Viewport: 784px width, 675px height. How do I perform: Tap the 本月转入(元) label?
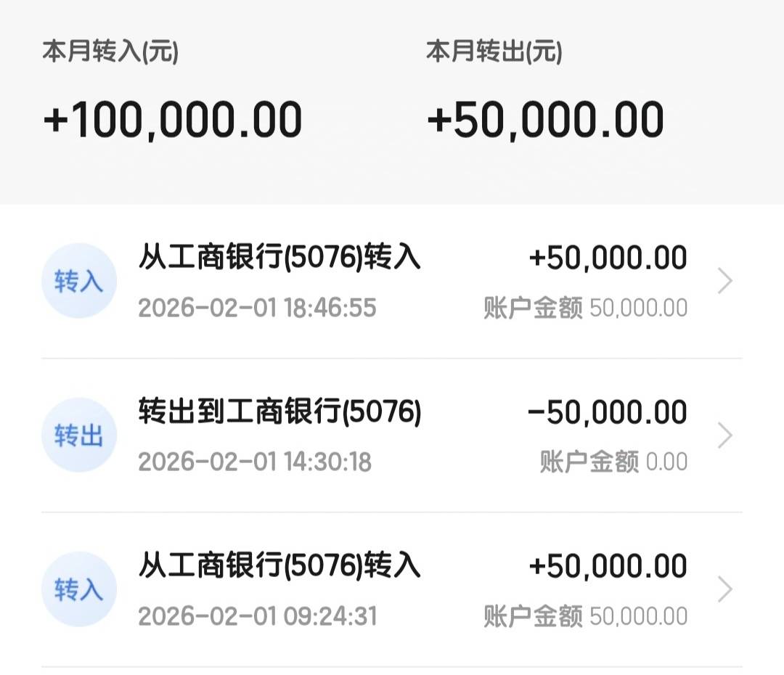coord(110,52)
